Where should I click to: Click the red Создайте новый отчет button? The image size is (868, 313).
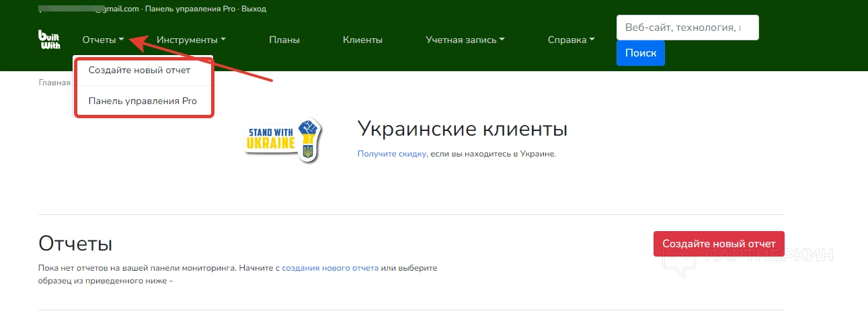click(718, 244)
